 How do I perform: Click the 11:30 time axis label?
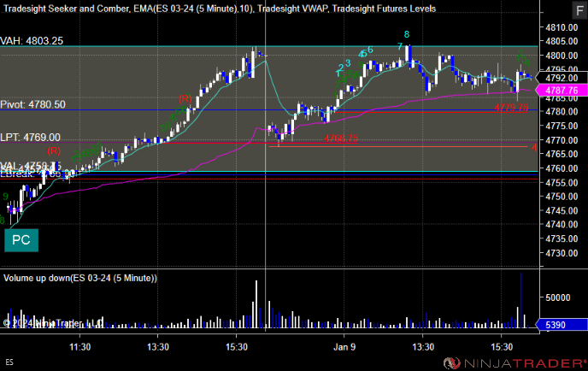[x=79, y=347]
